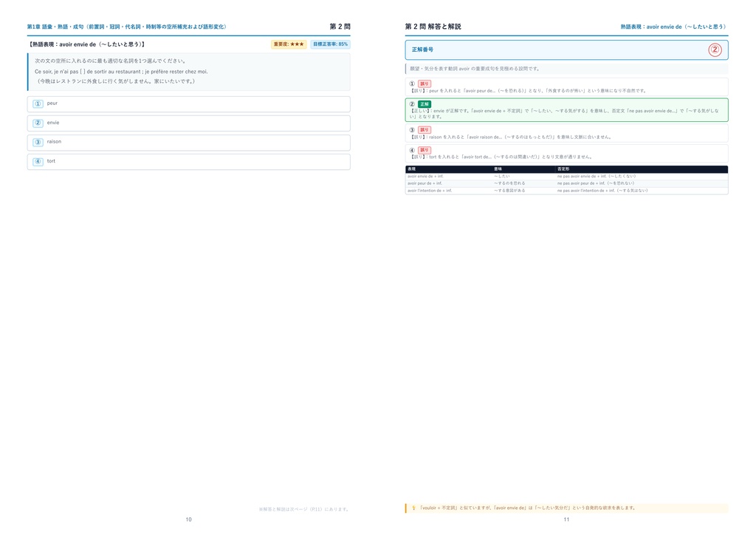Click the green explanation box for ② envie

point(566,110)
